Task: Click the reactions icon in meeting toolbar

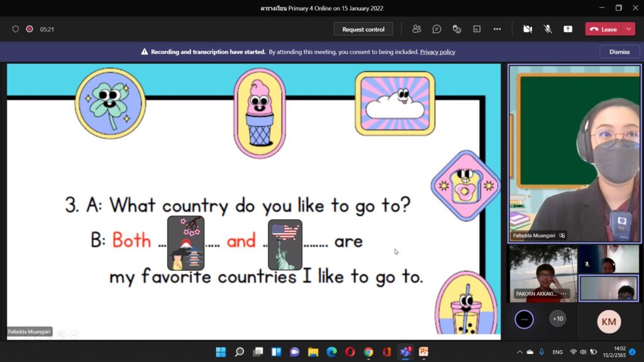Action: (x=457, y=29)
